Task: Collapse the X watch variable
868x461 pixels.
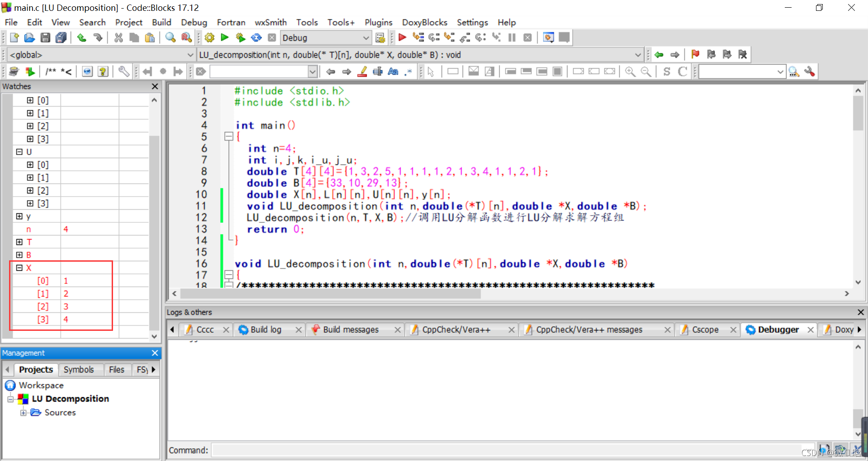Action: pyautogui.click(x=19, y=268)
